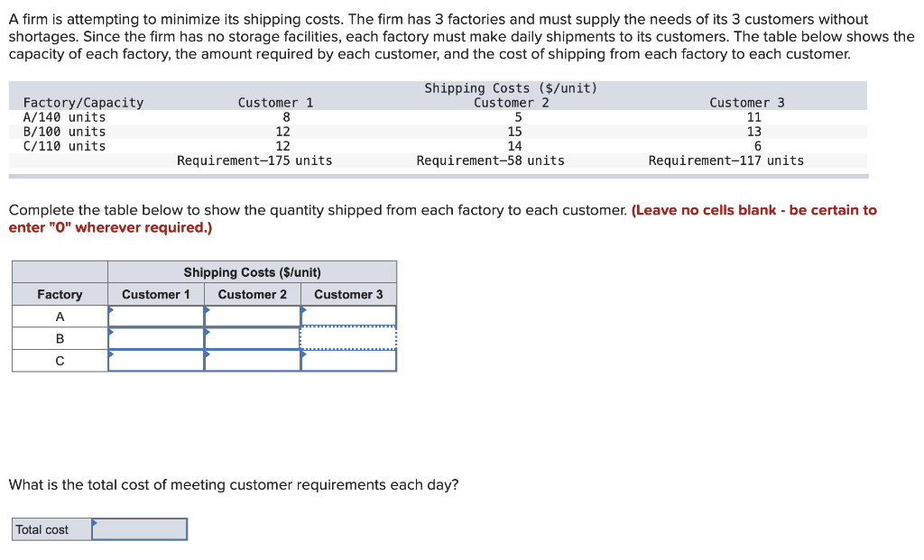Click the row label A in the table
This screenshot has width=924, height=560.
pyautogui.click(x=59, y=316)
